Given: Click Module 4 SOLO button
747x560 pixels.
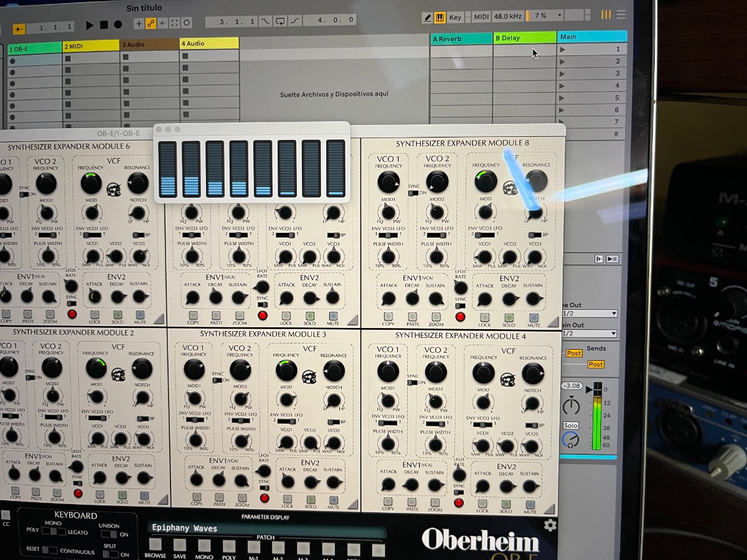Looking at the screenshot, I should coord(506,504).
